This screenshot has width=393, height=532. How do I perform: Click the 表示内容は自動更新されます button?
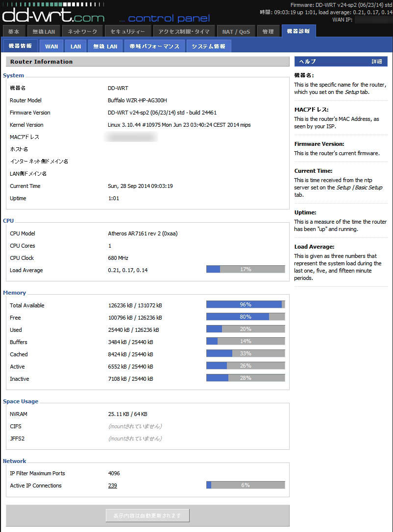coord(147,515)
